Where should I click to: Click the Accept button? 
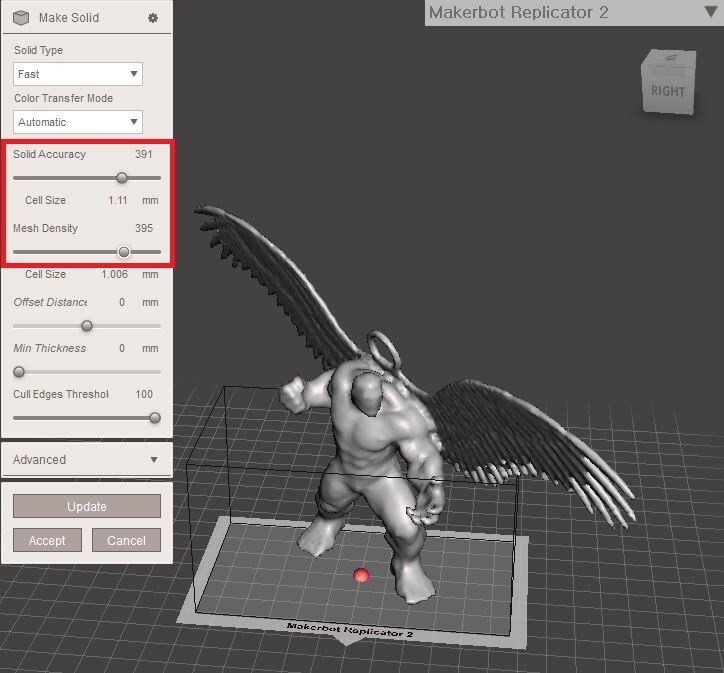47,540
